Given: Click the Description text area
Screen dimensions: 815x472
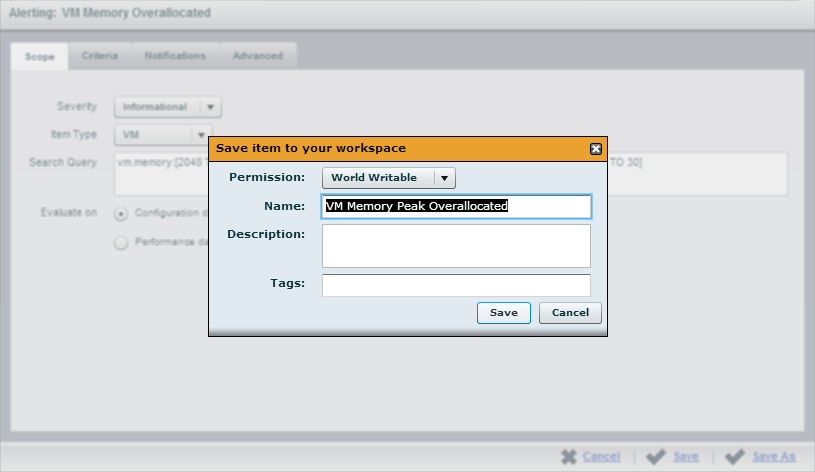Looking at the screenshot, I should pyautogui.click(x=456, y=246).
